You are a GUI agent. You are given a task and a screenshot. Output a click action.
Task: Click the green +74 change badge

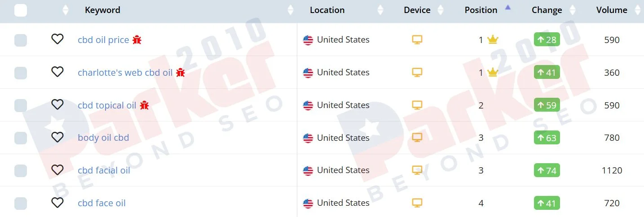pos(547,170)
